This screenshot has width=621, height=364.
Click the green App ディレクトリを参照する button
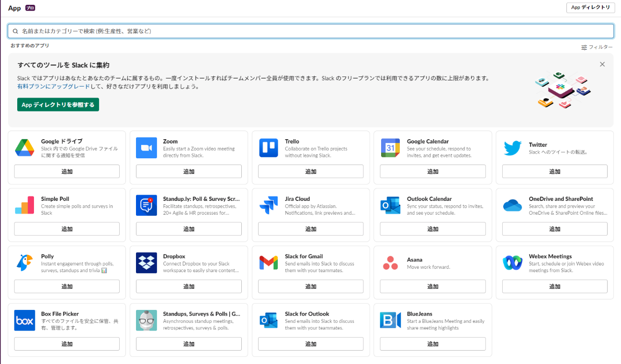tap(58, 105)
